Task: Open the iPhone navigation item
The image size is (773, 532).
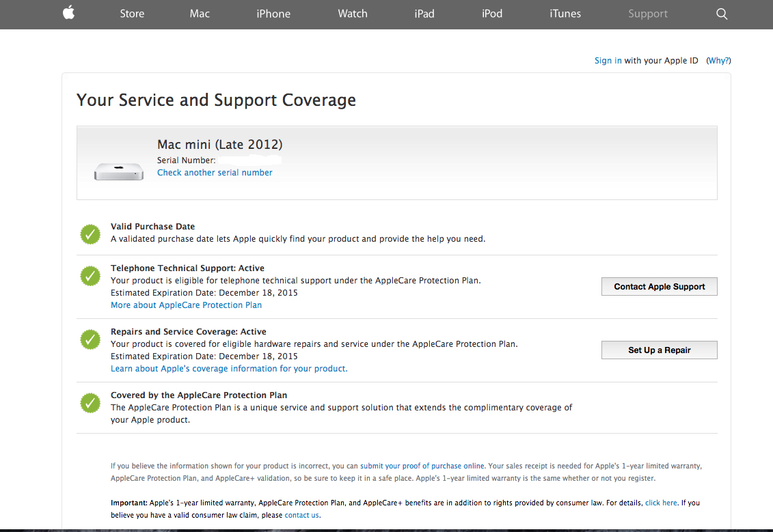Action: (x=273, y=14)
